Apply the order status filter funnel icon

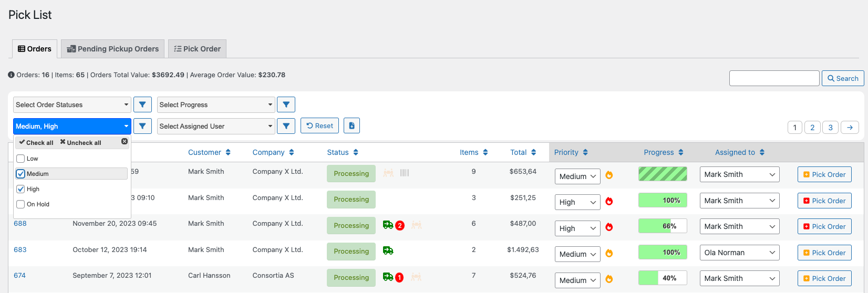(x=142, y=104)
